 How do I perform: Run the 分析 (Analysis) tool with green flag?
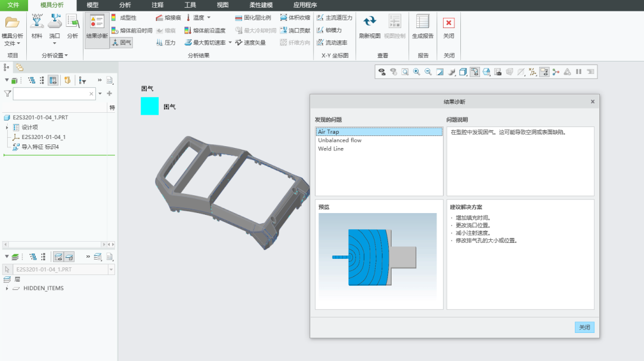73,26
